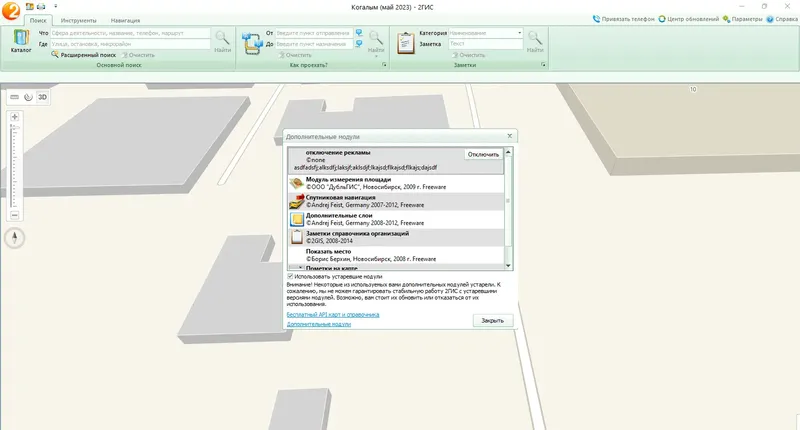Toggle the 3D map view button
This screenshot has height=430, width=800.
click(x=42, y=97)
